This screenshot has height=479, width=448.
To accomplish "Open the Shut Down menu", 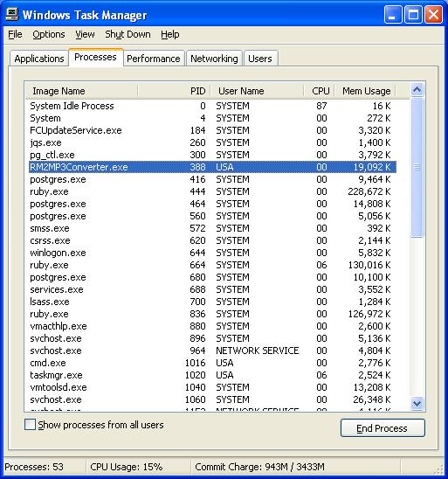I will pyautogui.click(x=128, y=34).
